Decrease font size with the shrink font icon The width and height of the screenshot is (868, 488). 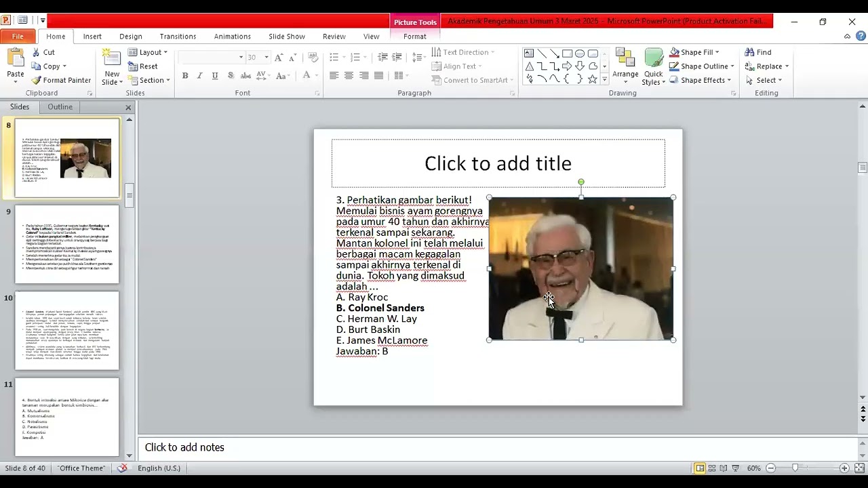(x=294, y=58)
